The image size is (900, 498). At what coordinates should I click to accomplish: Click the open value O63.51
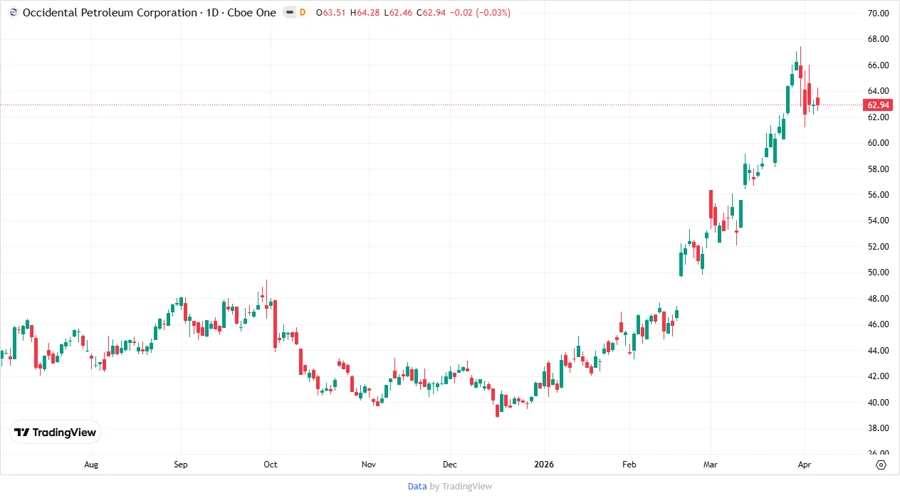[x=331, y=12]
